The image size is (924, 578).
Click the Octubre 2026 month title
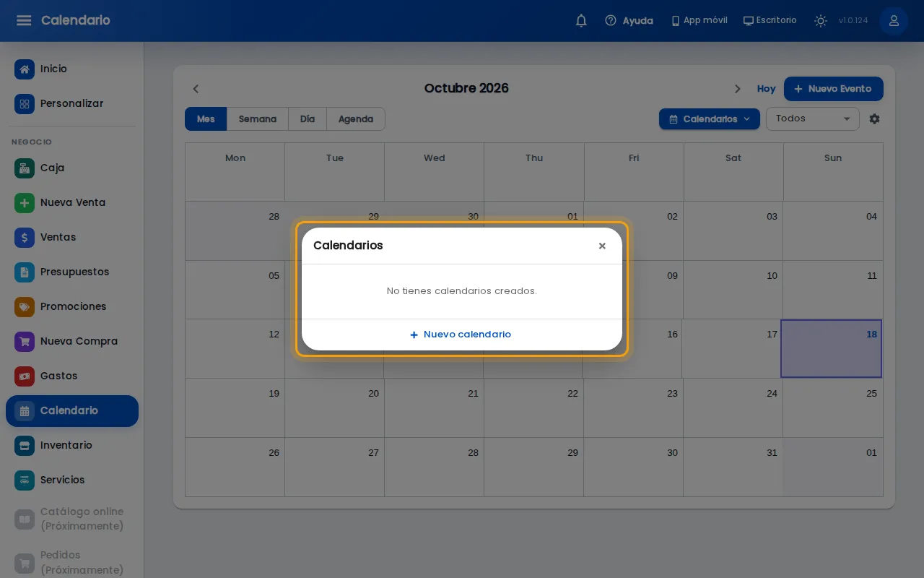[466, 88]
